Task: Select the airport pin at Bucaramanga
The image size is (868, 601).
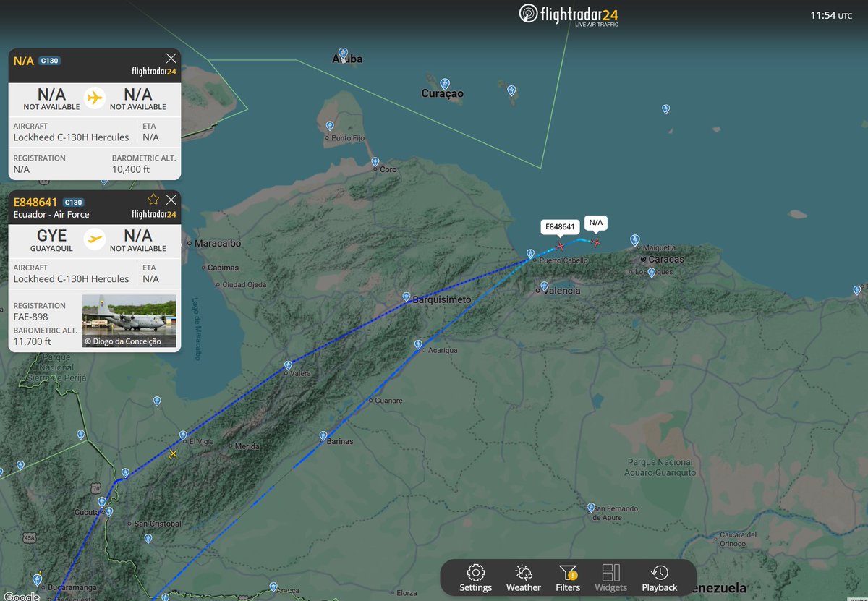Action: [37, 579]
